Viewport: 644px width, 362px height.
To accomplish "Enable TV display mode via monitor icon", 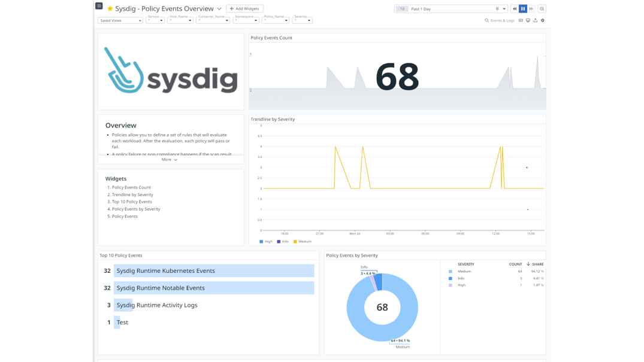I will [x=527, y=20].
